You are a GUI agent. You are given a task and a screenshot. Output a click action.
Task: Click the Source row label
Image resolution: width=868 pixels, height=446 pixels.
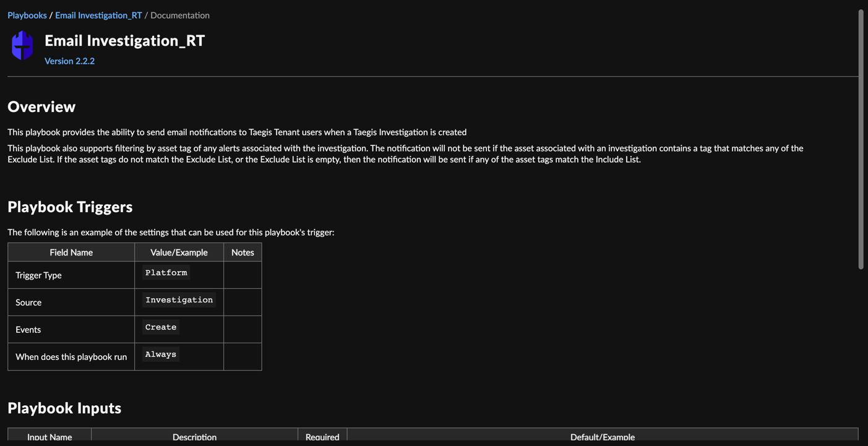[x=28, y=302]
